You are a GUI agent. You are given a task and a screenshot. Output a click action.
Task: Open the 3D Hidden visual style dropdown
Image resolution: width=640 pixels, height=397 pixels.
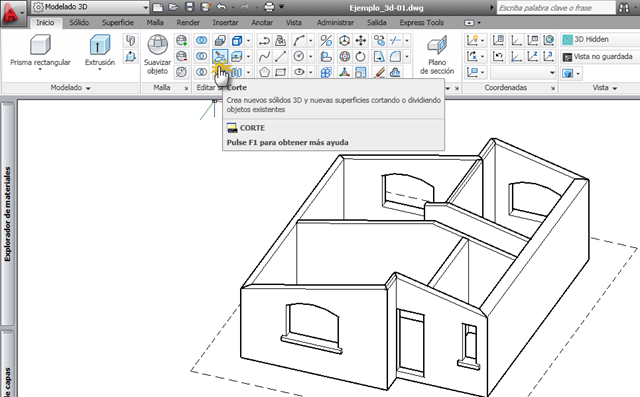pos(600,40)
